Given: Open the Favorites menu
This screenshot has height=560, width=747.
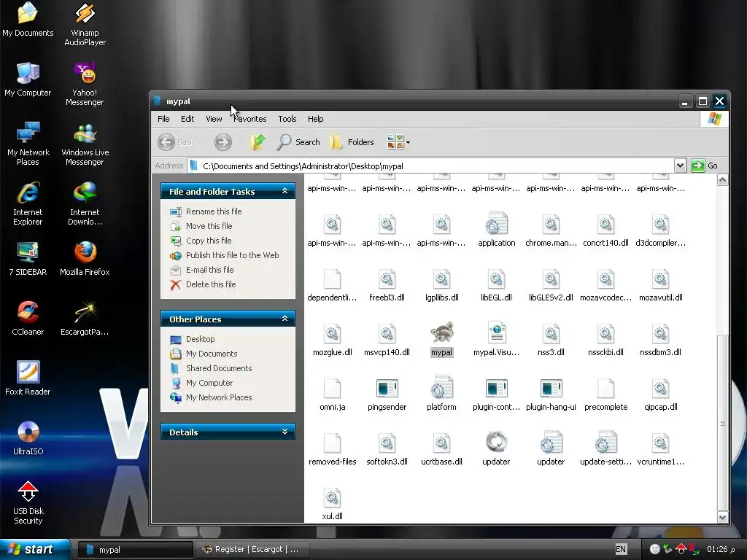Looking at the screenshot, I should [249, 119].
